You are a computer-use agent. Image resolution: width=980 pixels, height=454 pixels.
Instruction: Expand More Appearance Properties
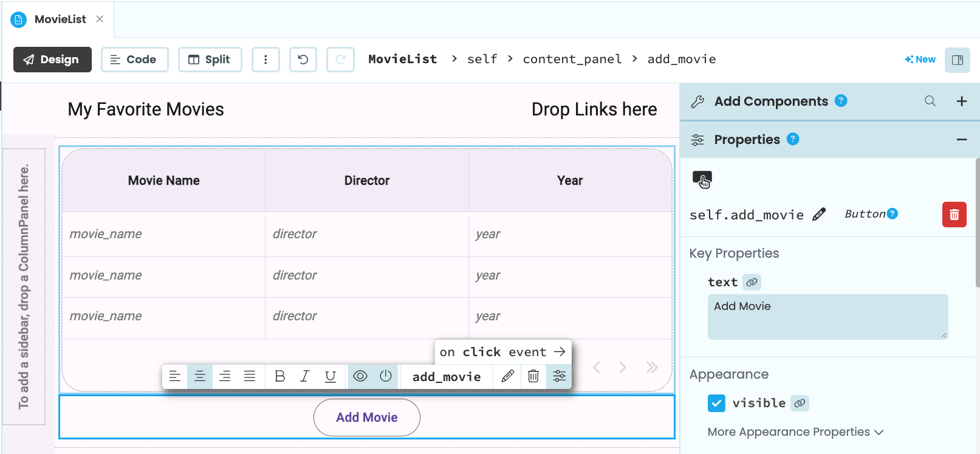(x=795, y=432)
